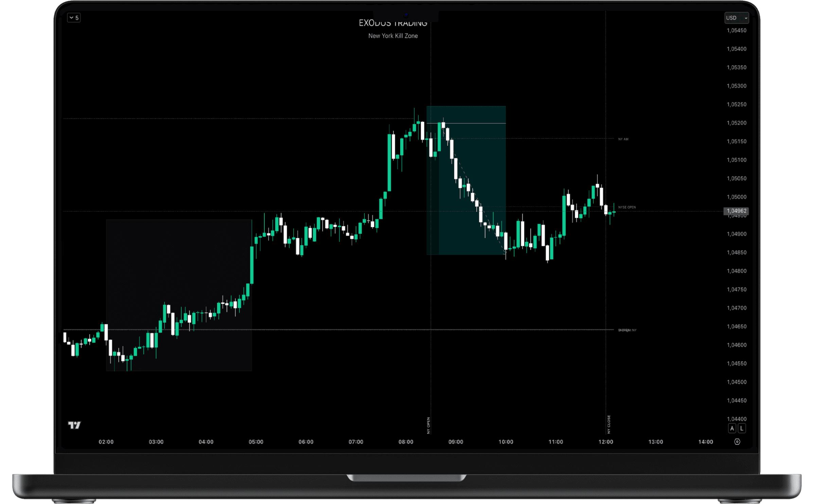The image size is (814, 504).
Task: Toggle log scale with L button
Action: pyautogui.click(x=742, y=428)
